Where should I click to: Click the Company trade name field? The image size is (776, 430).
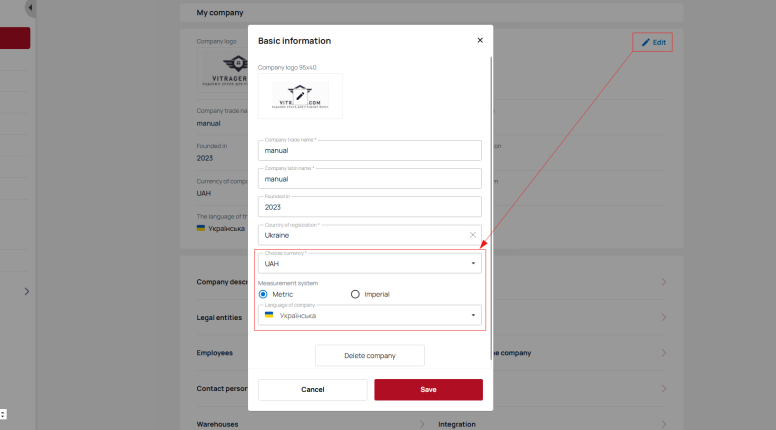click(x=369, y=150)
